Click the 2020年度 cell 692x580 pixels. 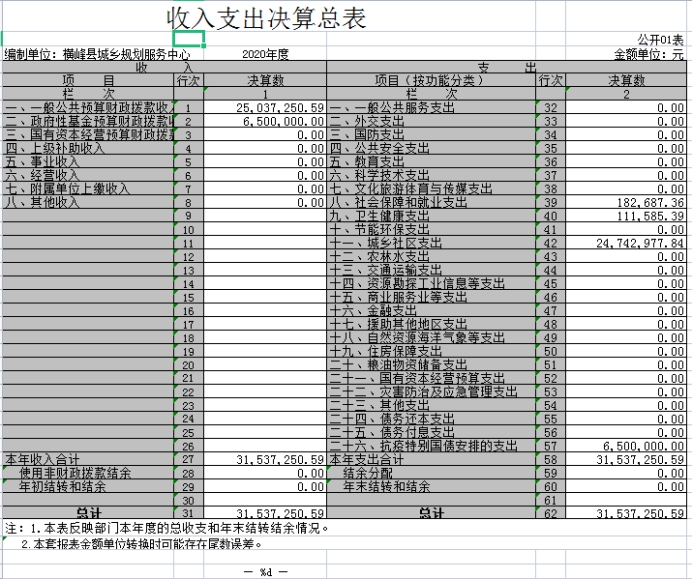[265, 55]
